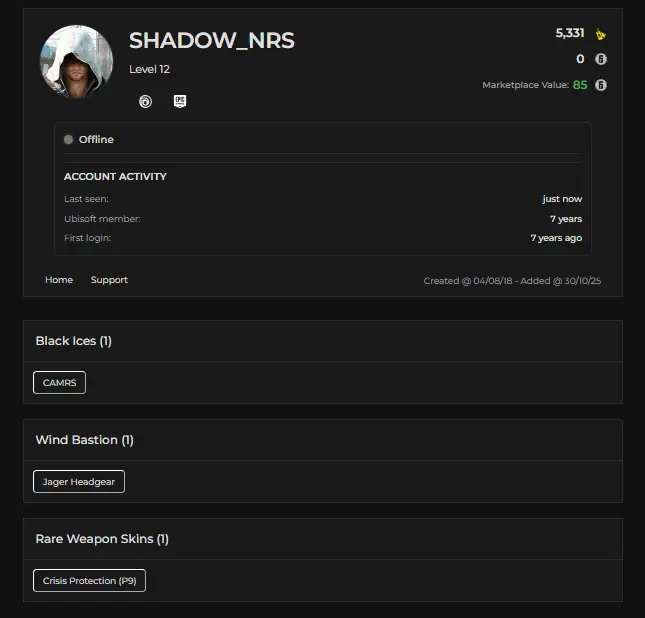Viewport: 645px width, 618px height.
Task: Click the Ubisoft Connect platform icon
Action: coord(145,101)
